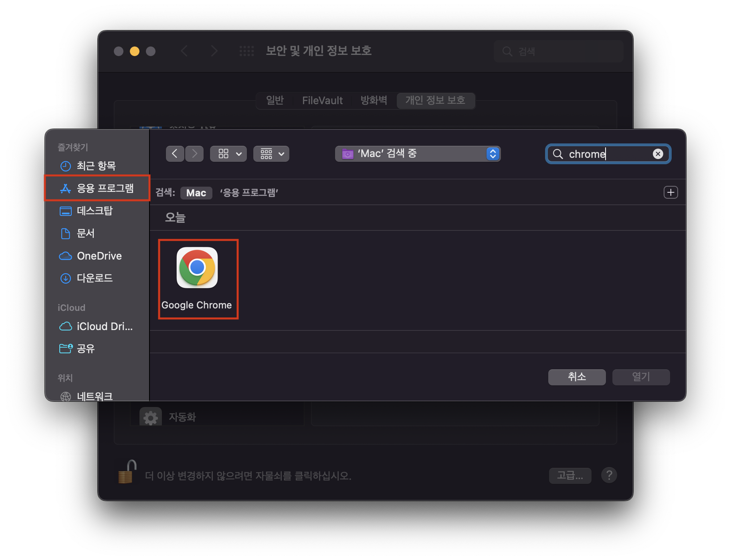Open OneDrive in sidebar
Screen dimensions: 731x560
click(97, 256)
